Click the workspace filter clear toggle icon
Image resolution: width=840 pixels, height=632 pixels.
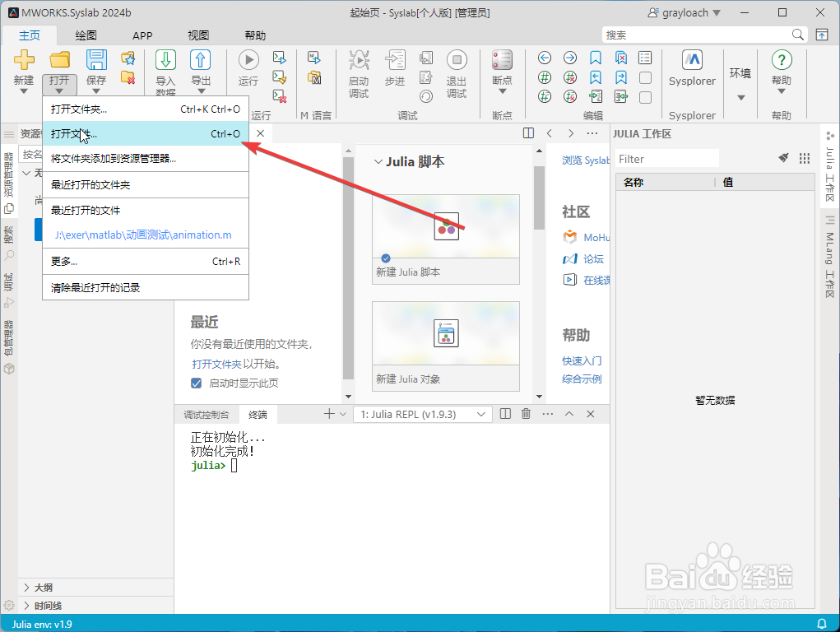click(x=782, y=157)
